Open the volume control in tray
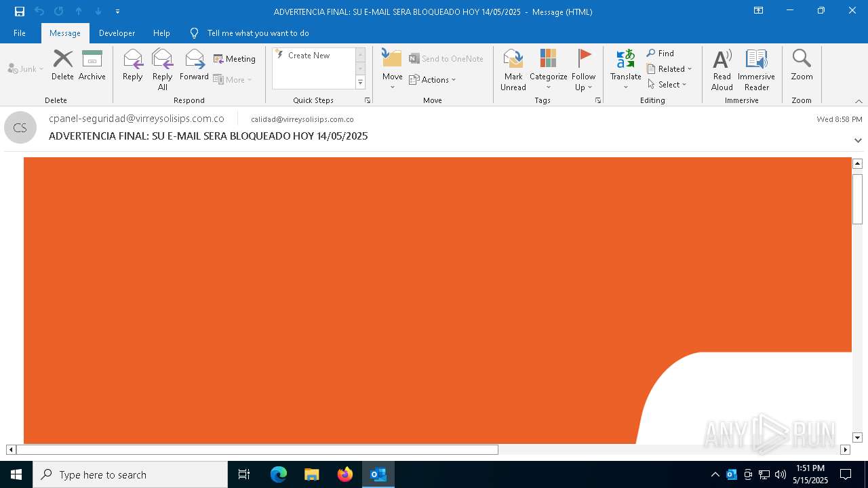The width and height of the screenshot is (868, 488). (781, 474)
